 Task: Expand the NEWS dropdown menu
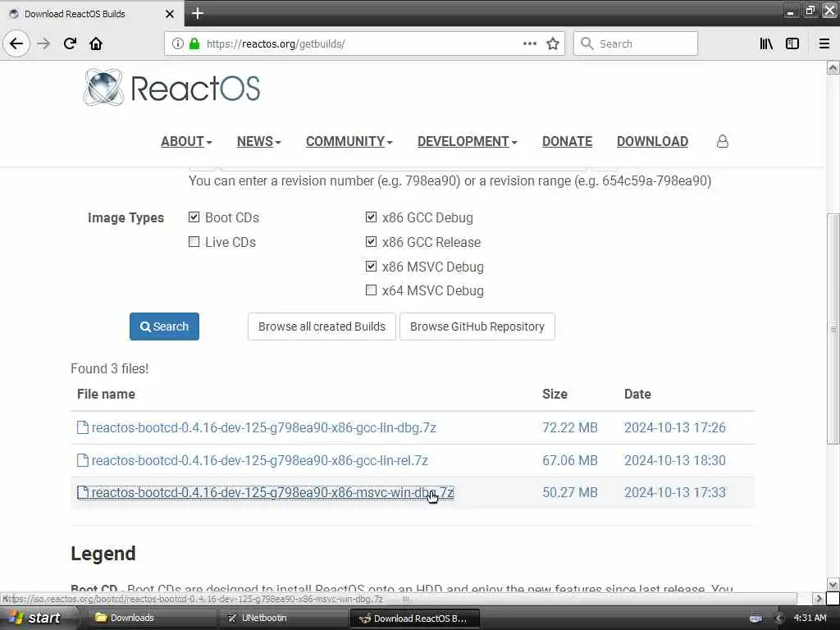pos(258,141)
